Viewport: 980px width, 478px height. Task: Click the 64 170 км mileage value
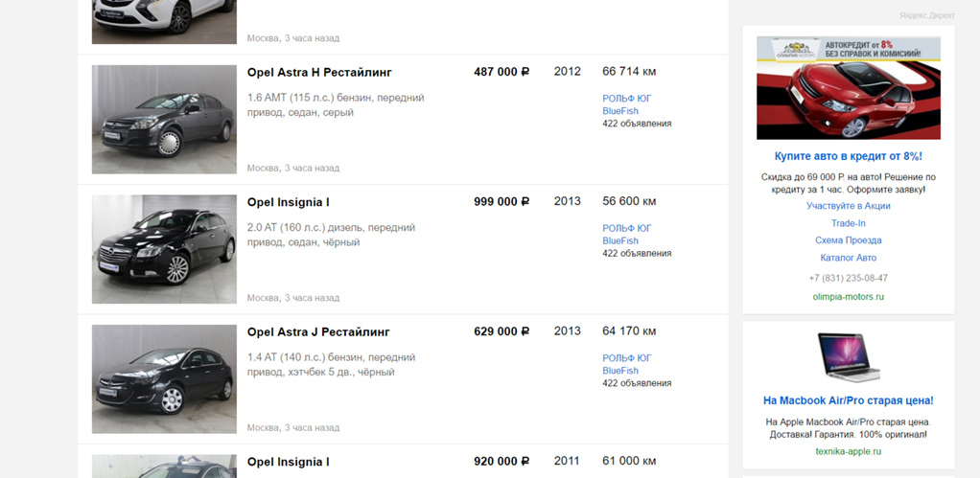(629, 331)
